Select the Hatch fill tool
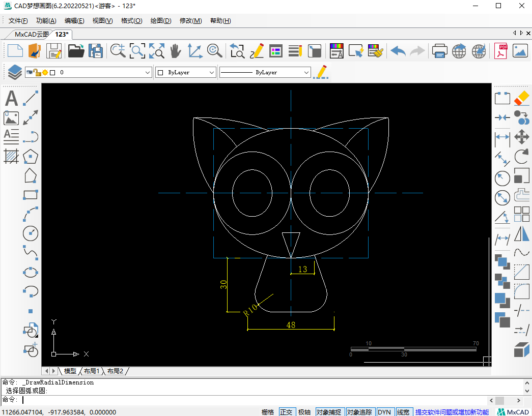Screen dimensions: 532x416 click(x=11, y=156)
